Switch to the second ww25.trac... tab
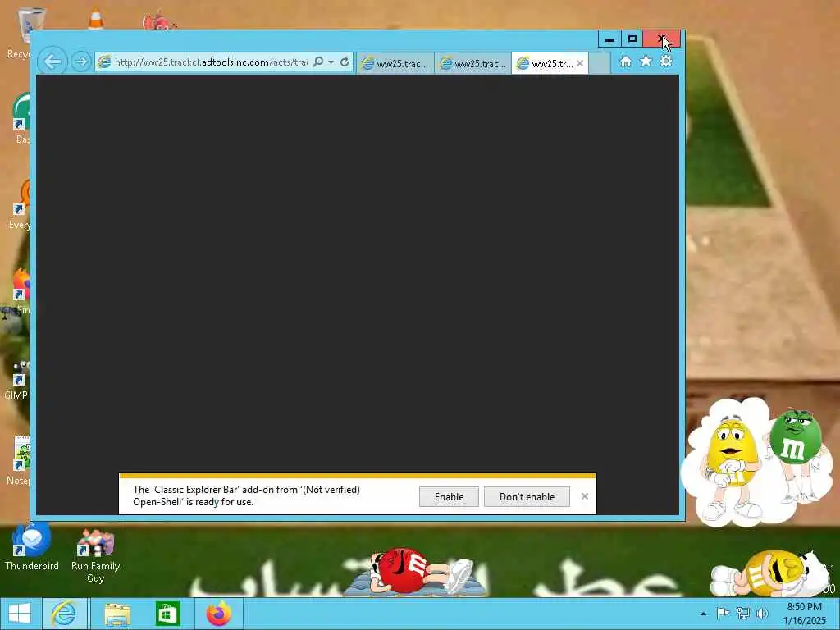Image resolution: width=840 pixels, height=630 pixels. tap(472, 64)
